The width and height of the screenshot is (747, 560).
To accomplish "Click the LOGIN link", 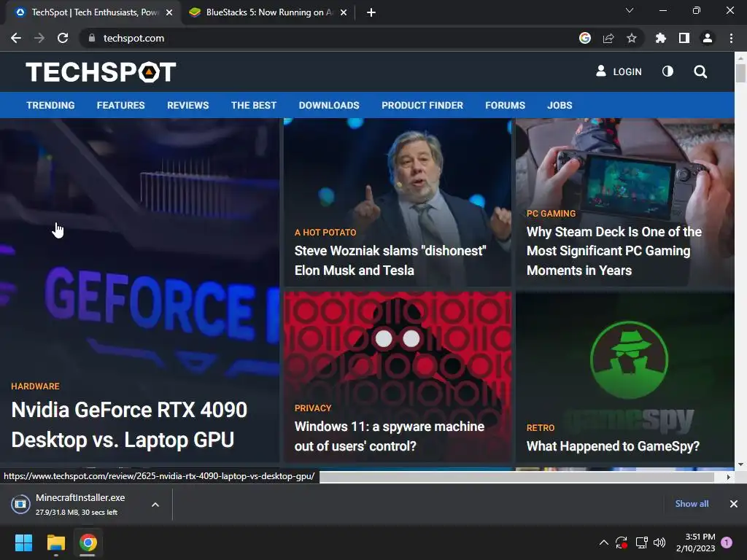I will [x=619, y=71].
